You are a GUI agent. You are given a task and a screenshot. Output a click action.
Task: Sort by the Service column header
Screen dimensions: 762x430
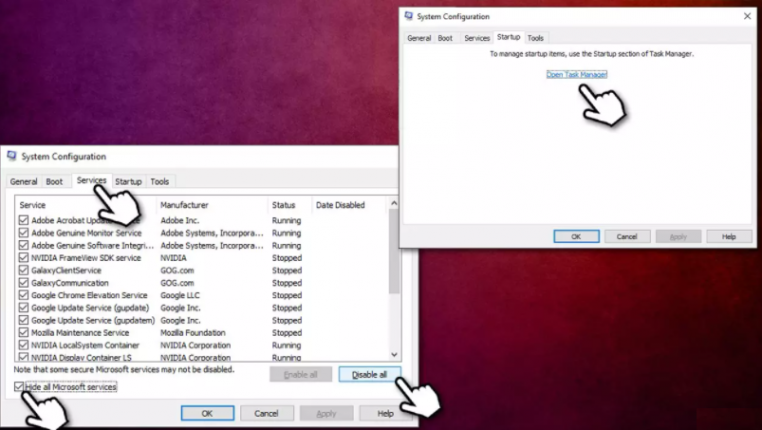click(x=85, y=205)
